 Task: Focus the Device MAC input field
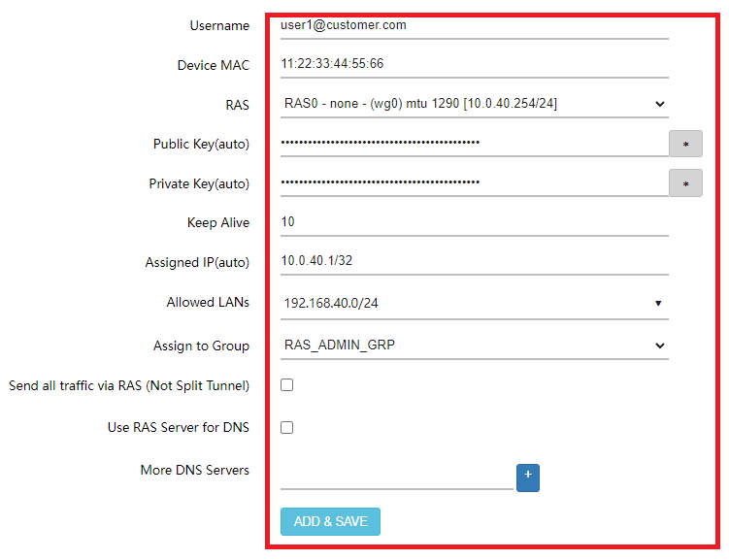(474, 64)
